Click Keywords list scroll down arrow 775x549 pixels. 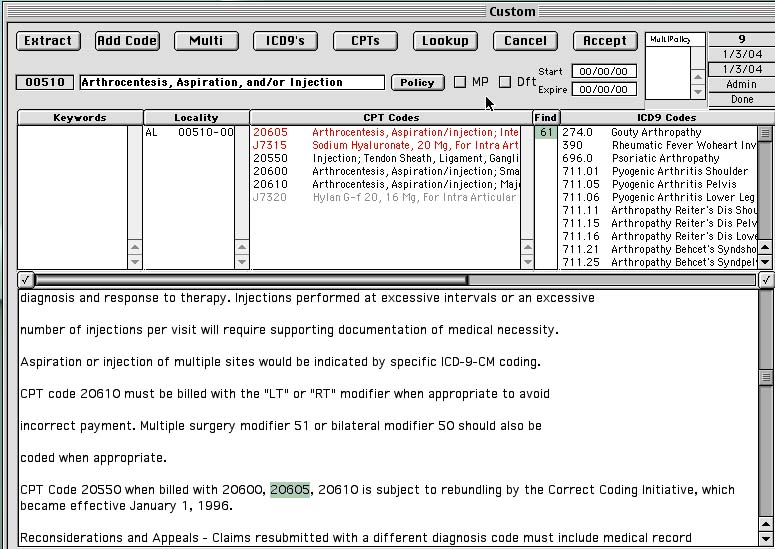point(135,261)
